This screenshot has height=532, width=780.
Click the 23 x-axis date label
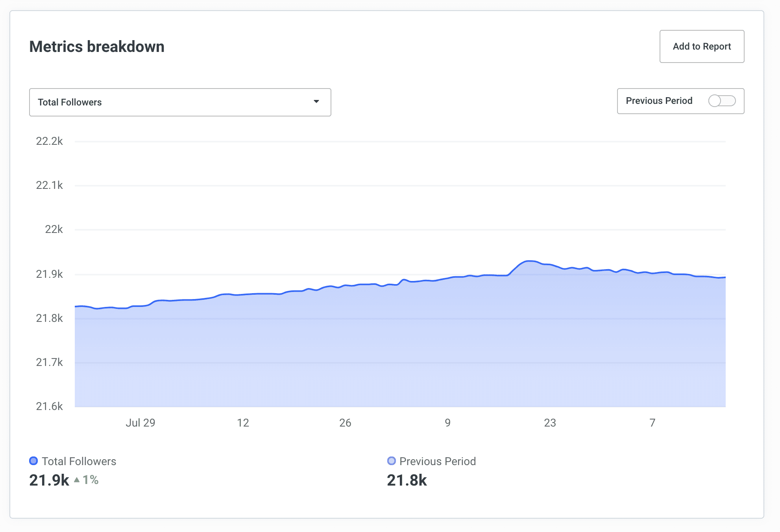pos(549,423)
